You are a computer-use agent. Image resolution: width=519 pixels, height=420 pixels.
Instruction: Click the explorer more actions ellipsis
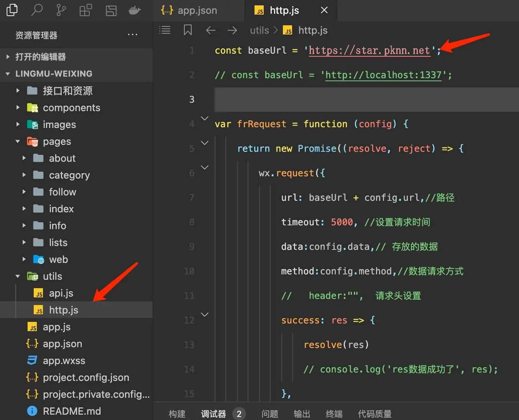(x=133, y=35)
